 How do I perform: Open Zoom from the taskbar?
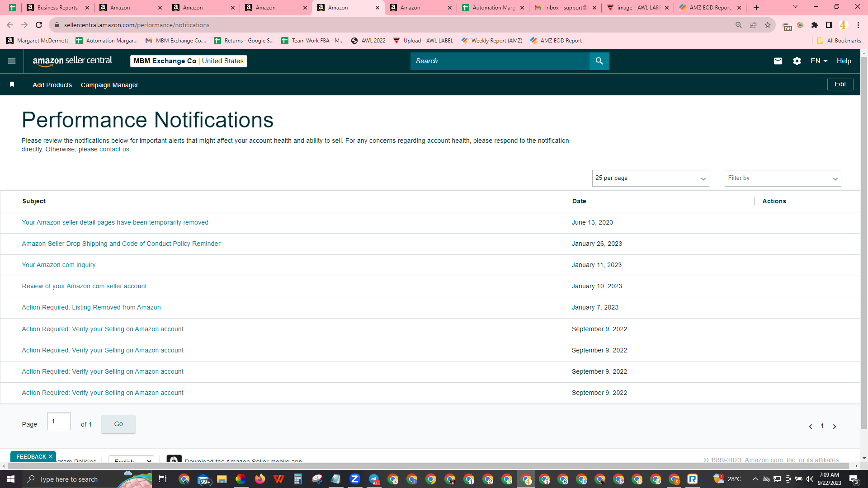pyautogui.click(x=355, y=479)
